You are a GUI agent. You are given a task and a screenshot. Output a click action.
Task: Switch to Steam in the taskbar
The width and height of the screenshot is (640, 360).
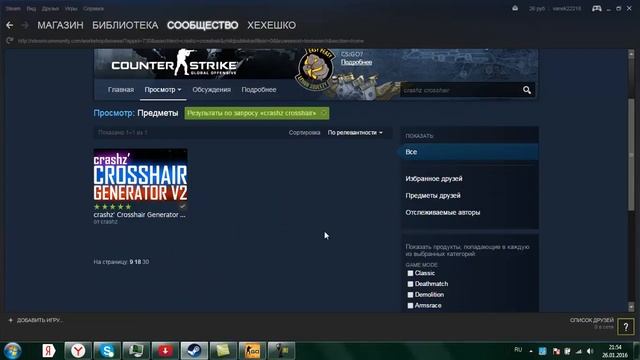pos(194,351)
